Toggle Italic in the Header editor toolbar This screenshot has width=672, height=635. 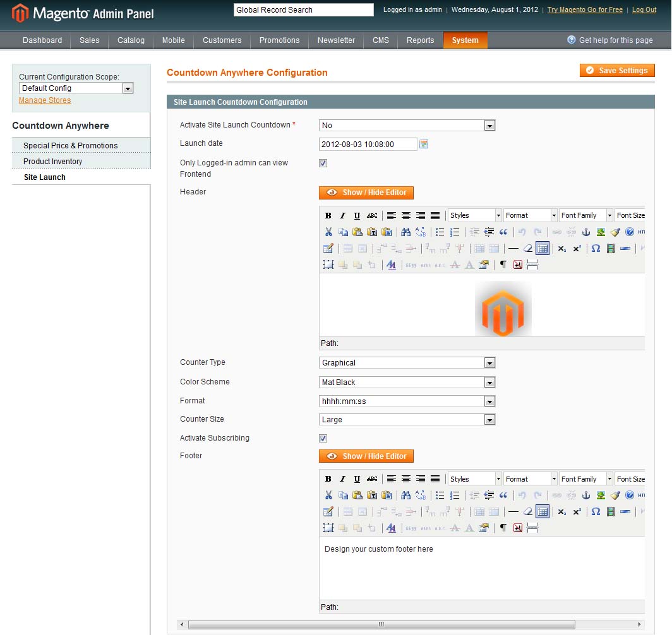tap(342, 215)
